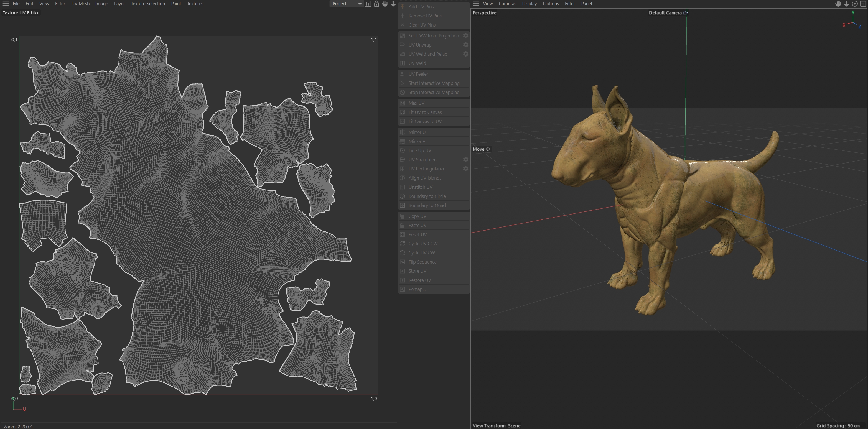Open UV Unwrap settings gear

(x=465, y=45)
